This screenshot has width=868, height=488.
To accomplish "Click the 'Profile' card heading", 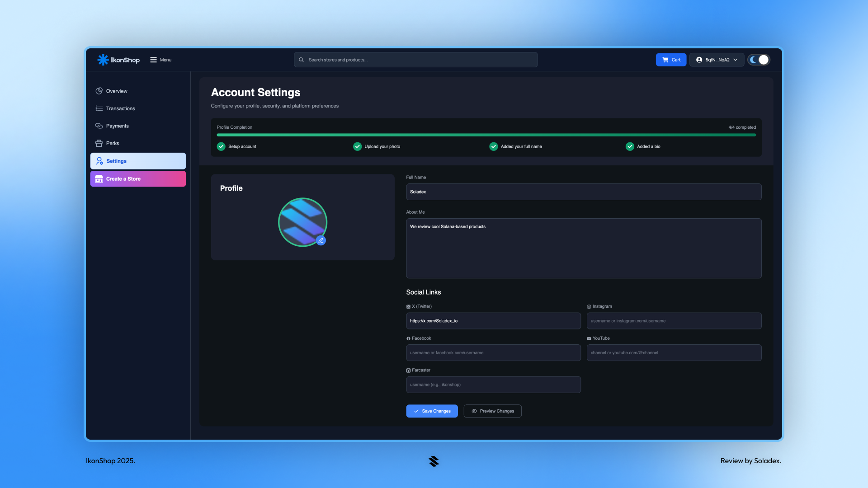I will [231, 188].
